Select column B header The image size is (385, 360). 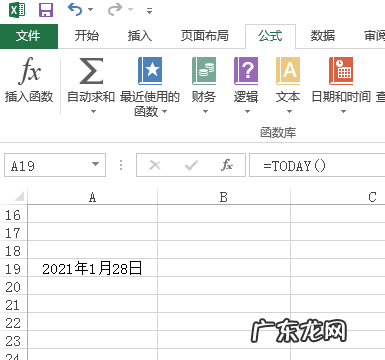[x=224, y=197]
